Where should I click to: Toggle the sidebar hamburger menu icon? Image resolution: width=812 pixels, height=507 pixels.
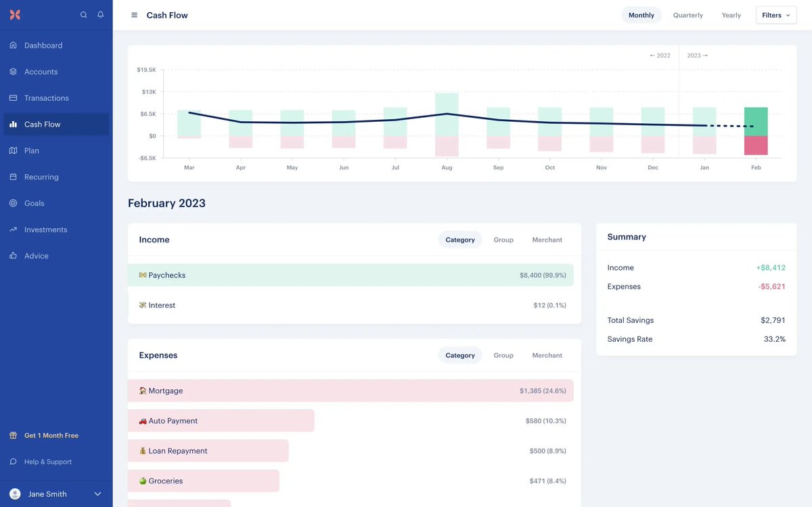pyautogui.click(x=134, y=15)
